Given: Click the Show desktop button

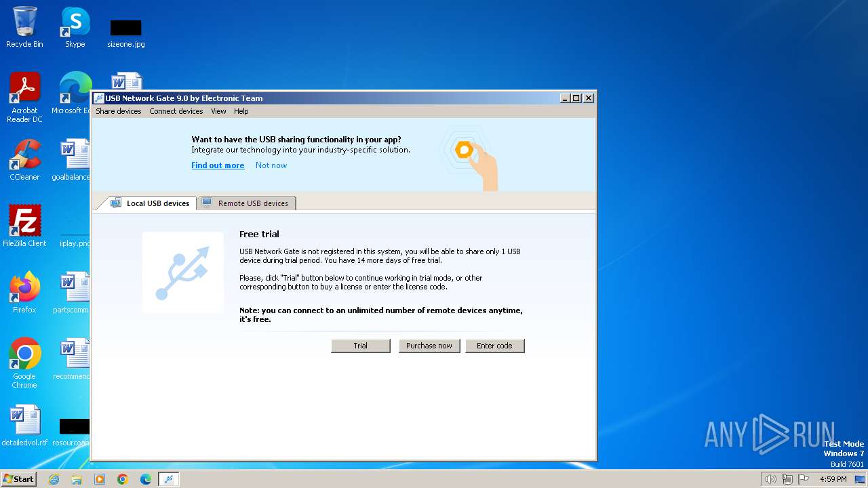Looking at the screenshot, I should (860, 479).
